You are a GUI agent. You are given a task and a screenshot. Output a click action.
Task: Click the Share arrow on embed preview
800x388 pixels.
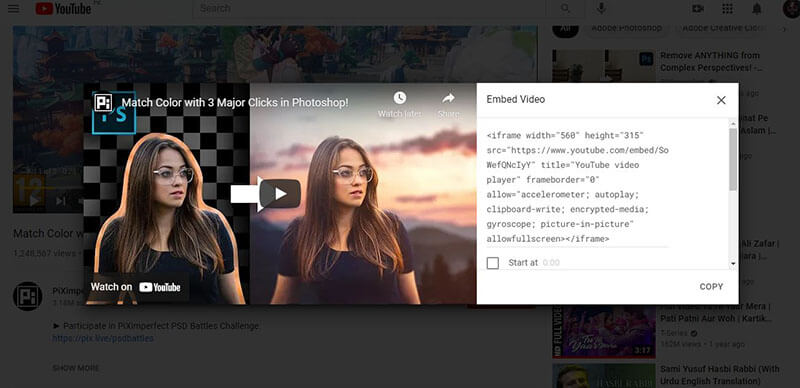pyautogui.click(x=448, y=98)
